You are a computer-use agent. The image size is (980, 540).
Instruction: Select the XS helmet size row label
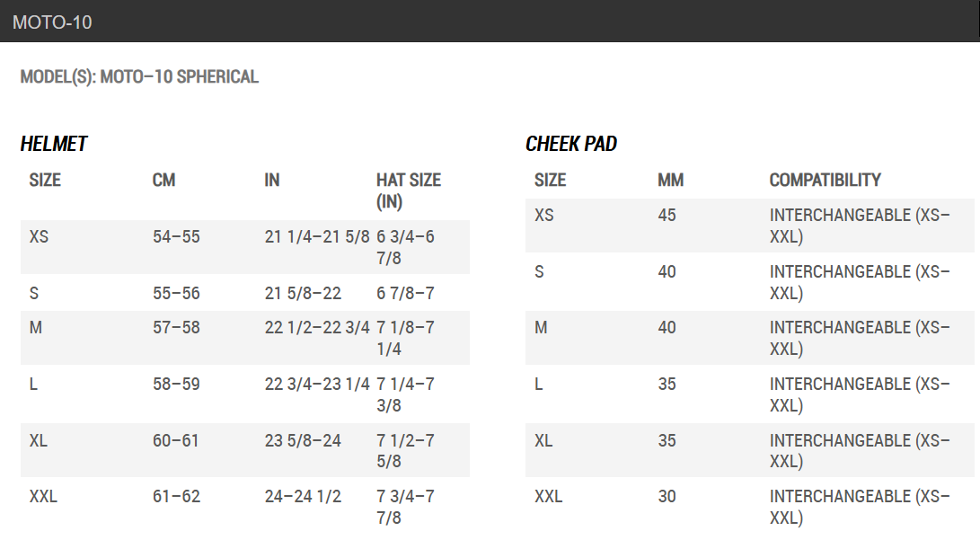[40, 237]
